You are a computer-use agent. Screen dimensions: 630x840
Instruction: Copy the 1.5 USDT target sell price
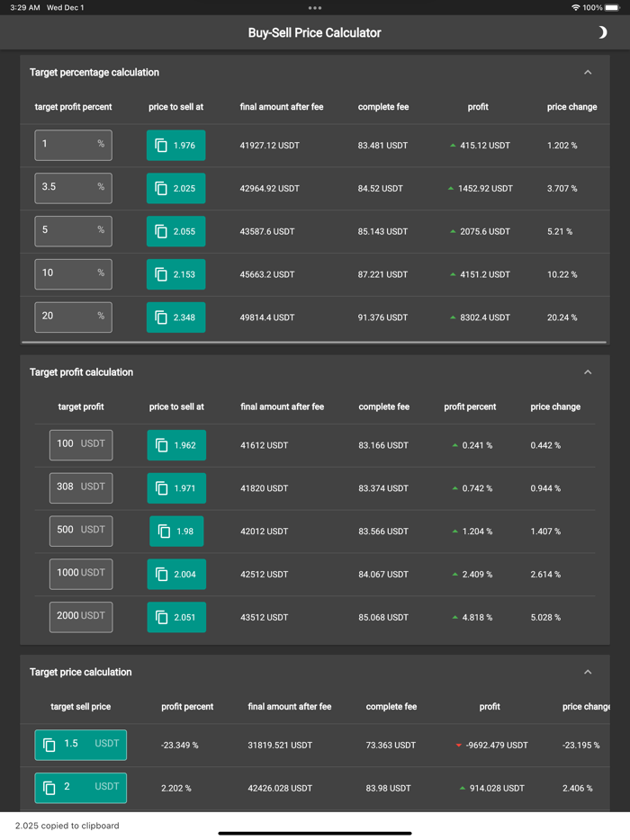[x=80, y=745]
